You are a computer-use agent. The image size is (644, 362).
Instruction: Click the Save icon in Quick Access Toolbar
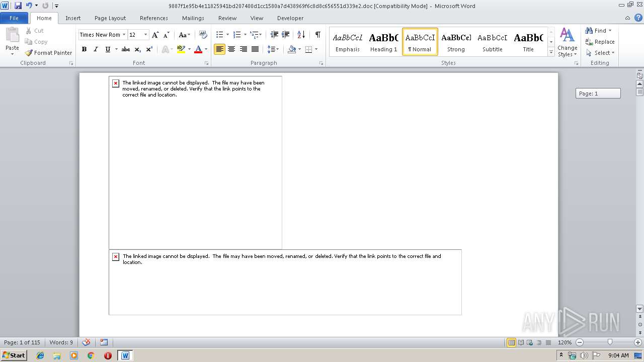(18, 6)
